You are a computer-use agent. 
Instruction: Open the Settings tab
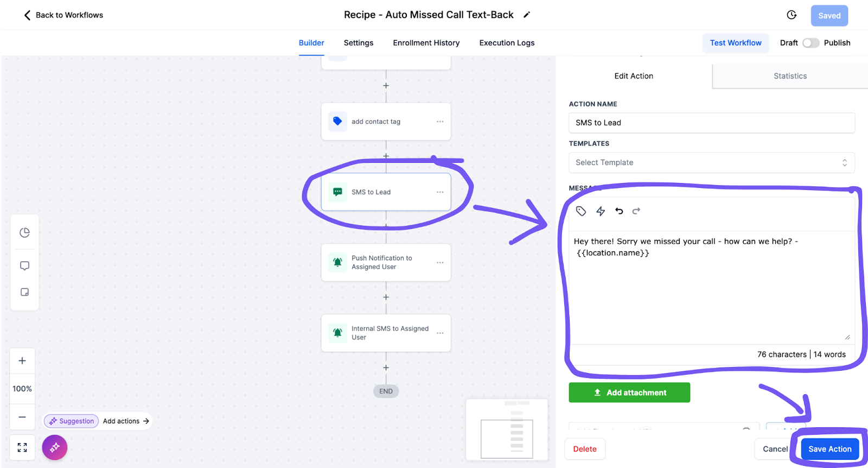tap(359, 43)
